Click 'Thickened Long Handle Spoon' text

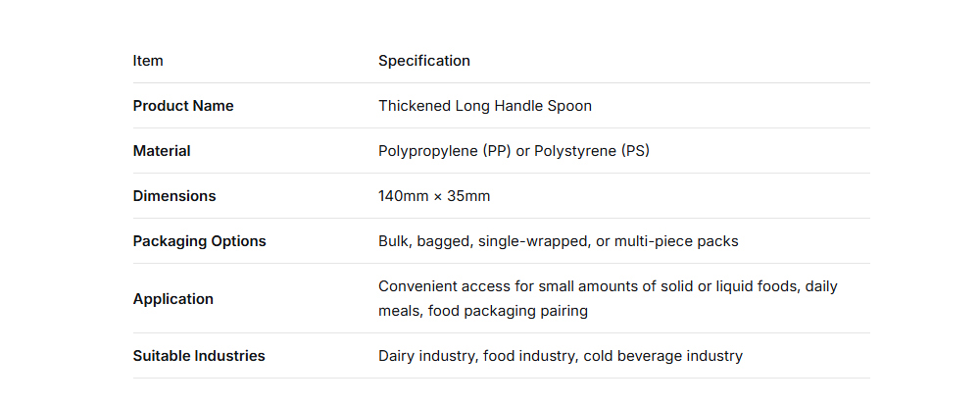485,106
